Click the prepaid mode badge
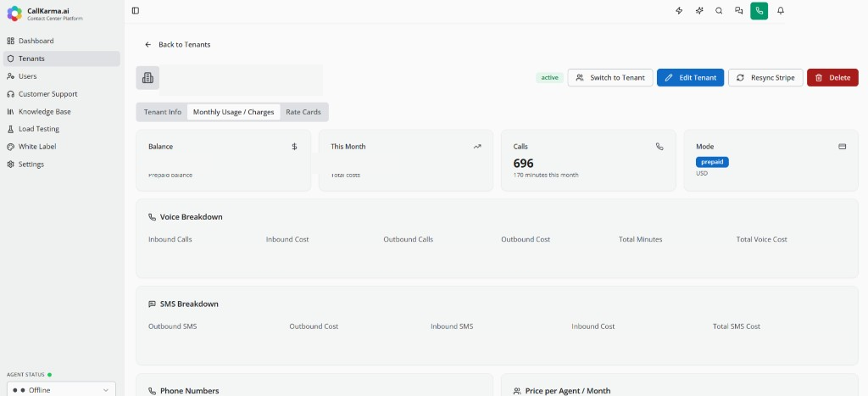Image resolution: width=868 pixels, height=396 pixels. (x=712, y=162)
